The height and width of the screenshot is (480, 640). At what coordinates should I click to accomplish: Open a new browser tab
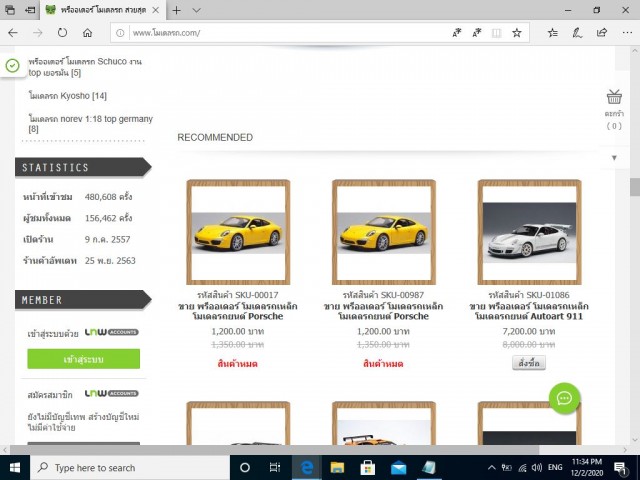pos(176,10)
